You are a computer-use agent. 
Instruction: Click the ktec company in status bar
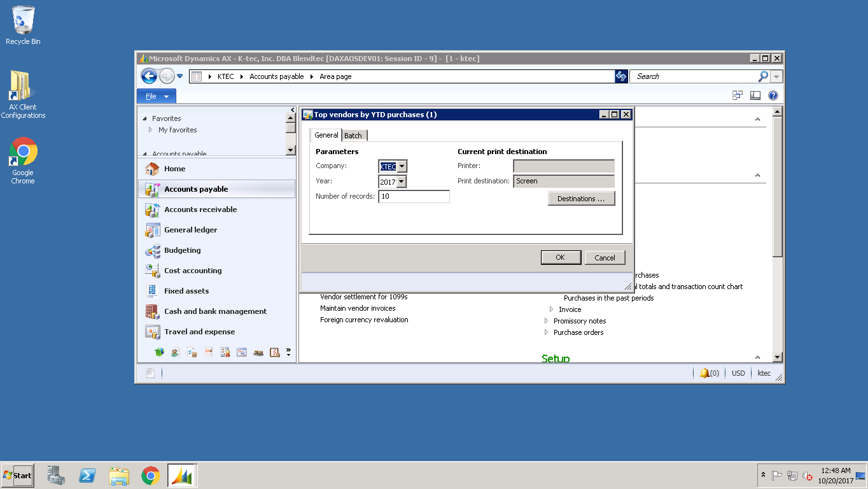click(x=764, y=373)
